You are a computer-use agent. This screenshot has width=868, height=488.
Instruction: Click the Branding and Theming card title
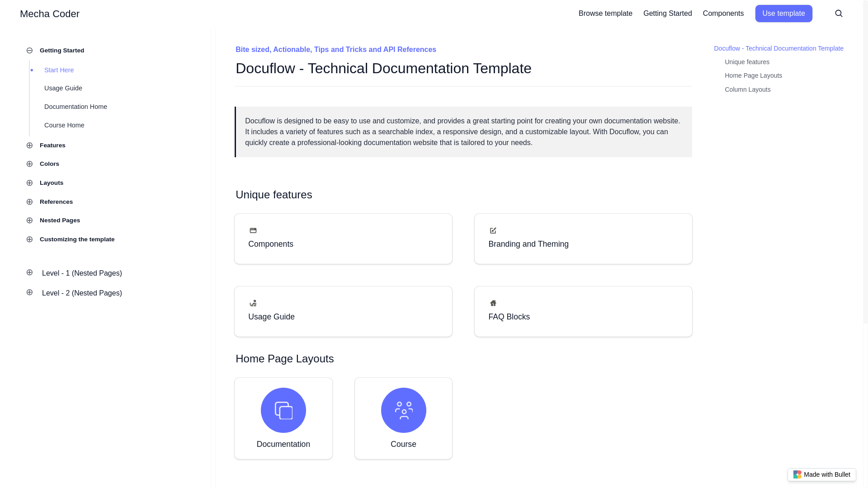(x=528, y=244)
